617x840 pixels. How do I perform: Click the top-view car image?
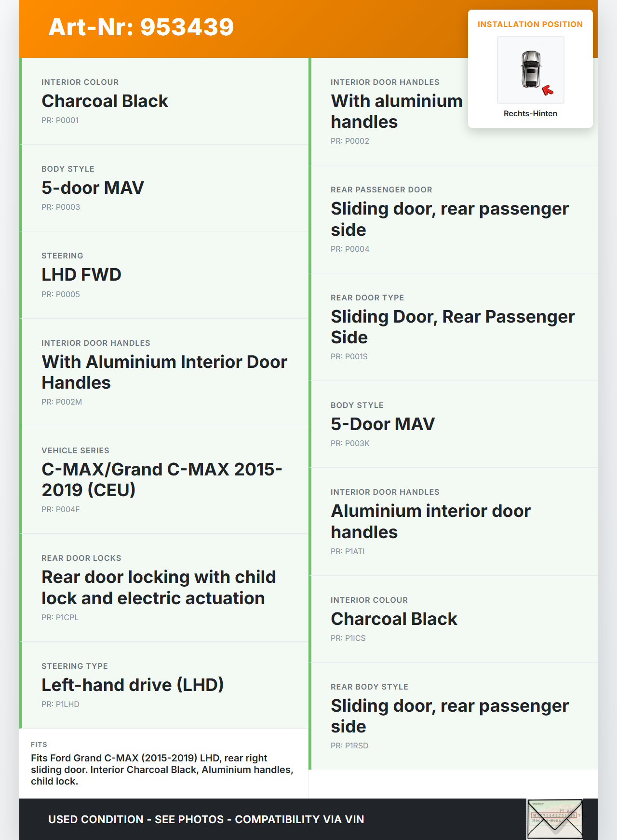tap(530, 69)
